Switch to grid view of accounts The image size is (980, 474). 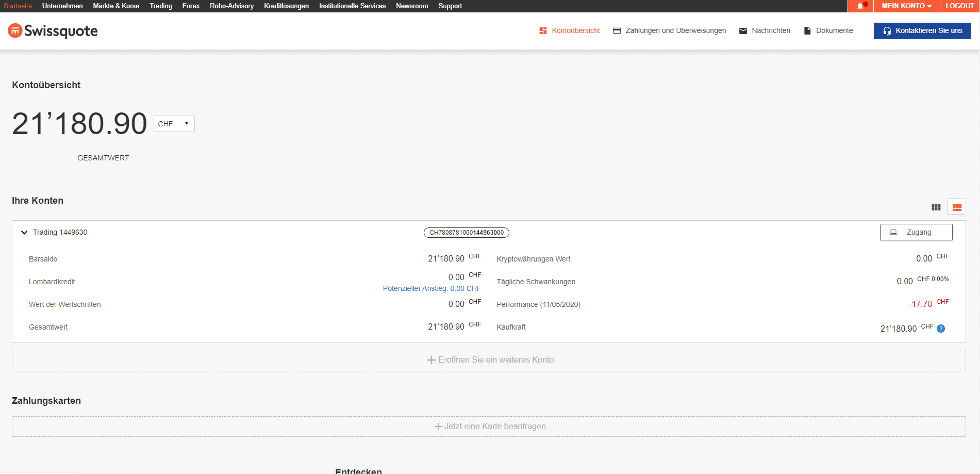pos(936,207)
